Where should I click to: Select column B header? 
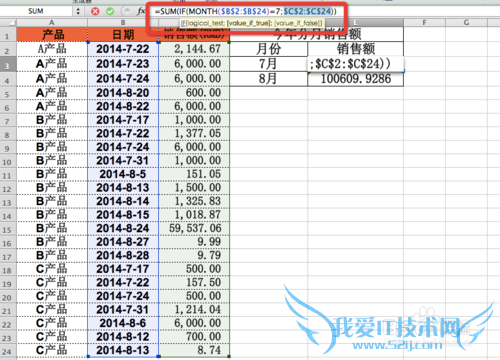[123, 23]
